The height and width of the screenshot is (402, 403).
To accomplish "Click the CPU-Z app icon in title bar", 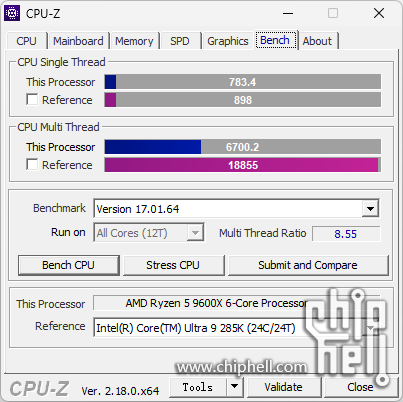I will click(12, 13).
